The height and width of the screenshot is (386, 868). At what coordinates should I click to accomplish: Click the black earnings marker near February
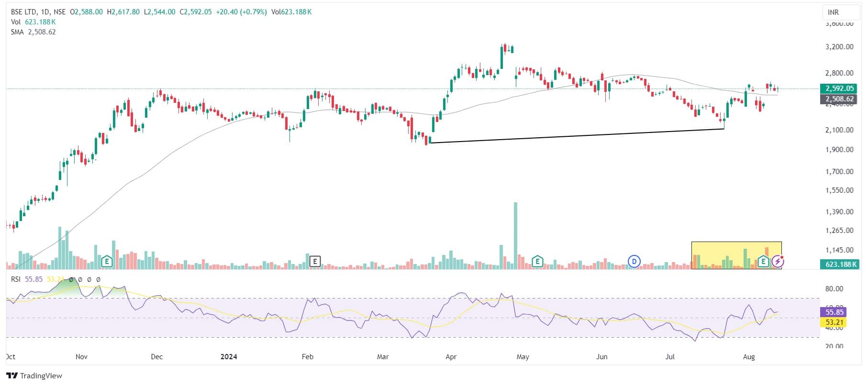[315, 261]
